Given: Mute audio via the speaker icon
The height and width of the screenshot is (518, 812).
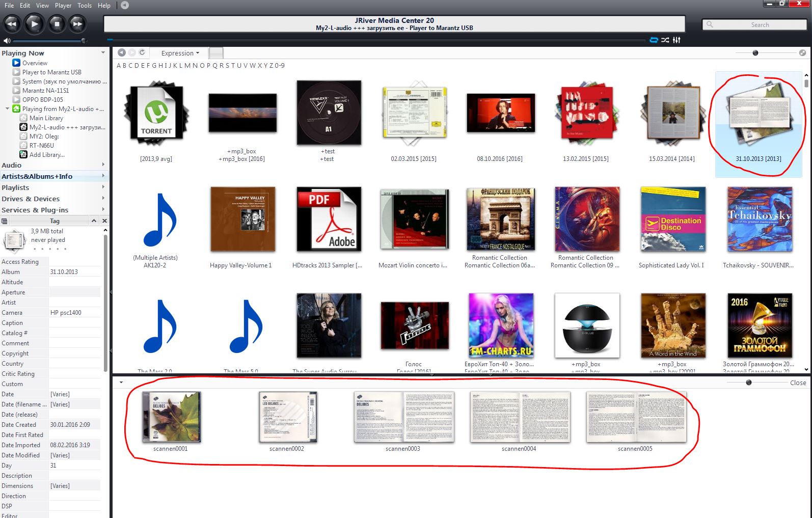Looking at the screenshot, I should [7, 41].
